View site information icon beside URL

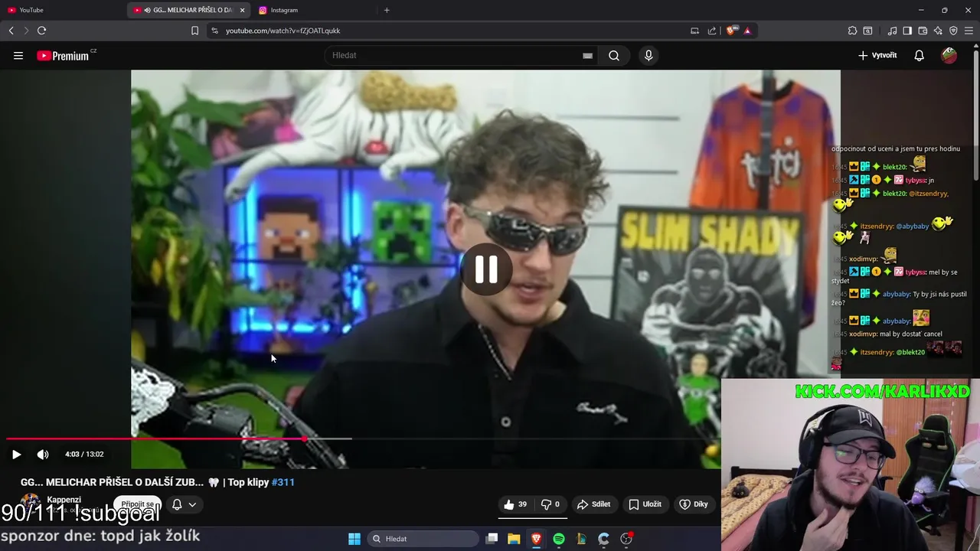(214, 31)
